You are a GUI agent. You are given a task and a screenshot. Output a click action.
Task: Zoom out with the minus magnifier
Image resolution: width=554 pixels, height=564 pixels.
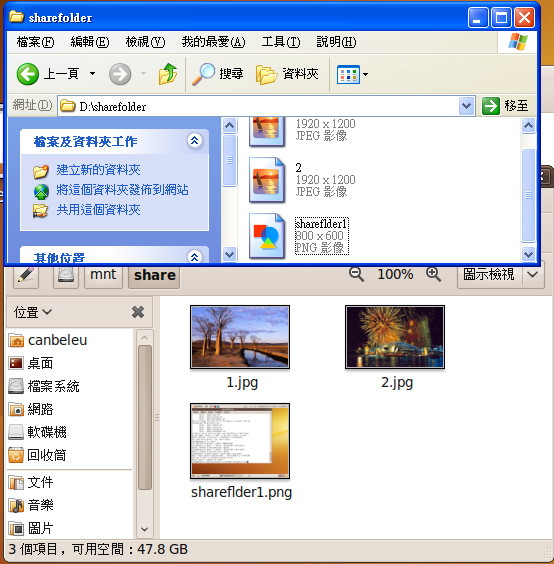click(356, 274)
